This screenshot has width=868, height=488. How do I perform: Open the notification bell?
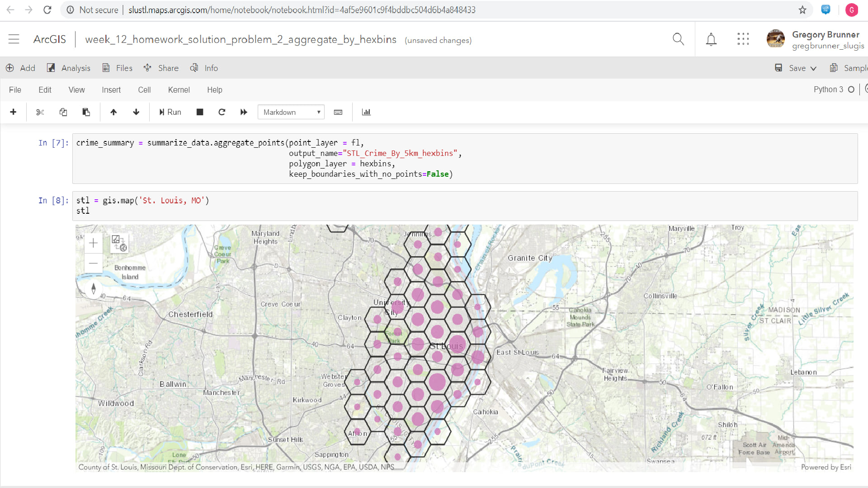click(x=711, y=39)
